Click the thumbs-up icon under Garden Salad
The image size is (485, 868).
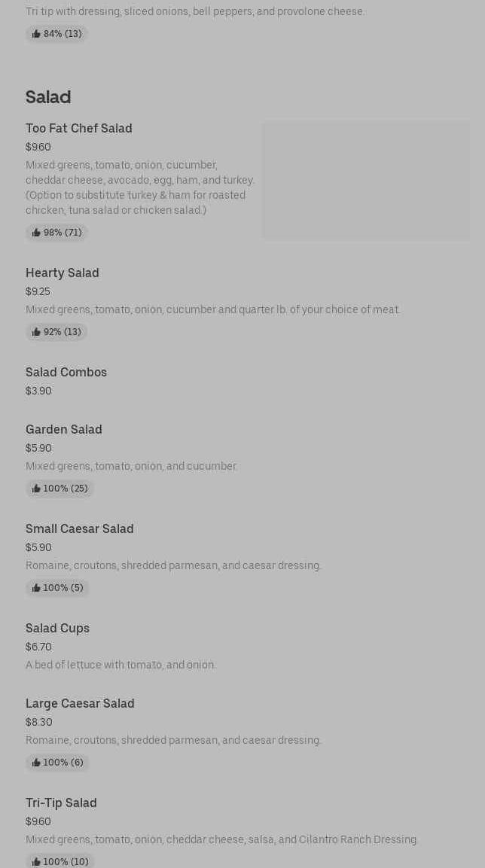tap(36, 489)
